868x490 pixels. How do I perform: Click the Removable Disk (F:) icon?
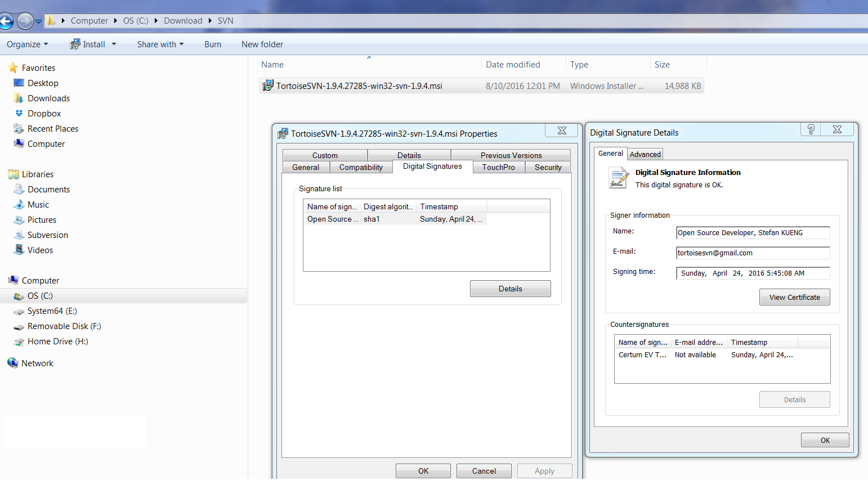(x=19, y=326)
